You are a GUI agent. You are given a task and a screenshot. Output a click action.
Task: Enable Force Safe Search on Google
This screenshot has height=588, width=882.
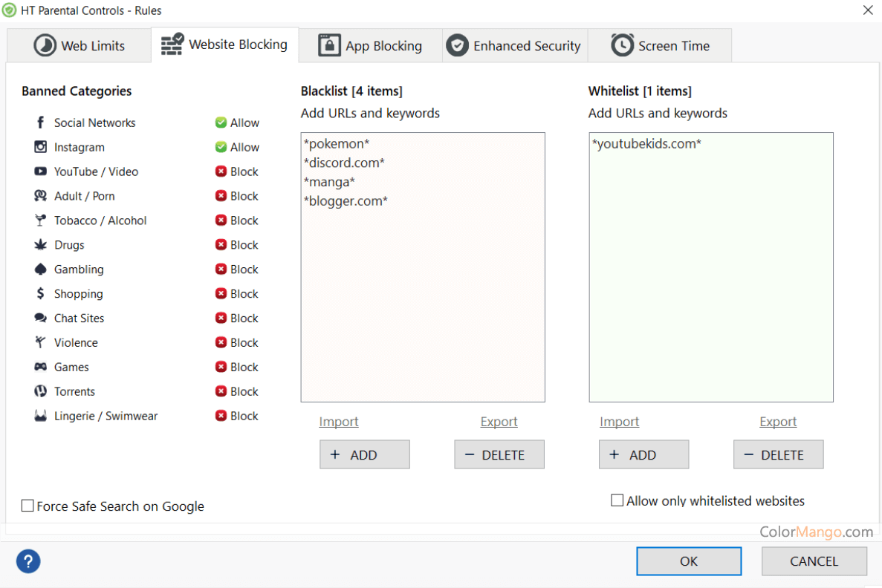click(x=28, y=506)
